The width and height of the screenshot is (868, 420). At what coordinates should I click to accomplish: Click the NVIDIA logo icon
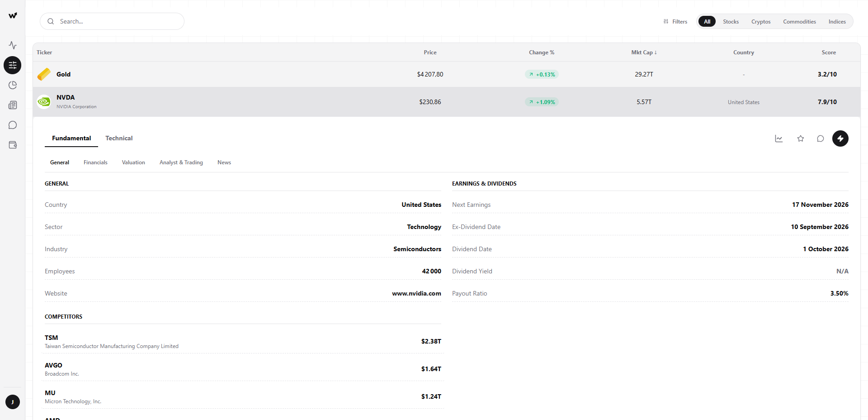[44, 102]
